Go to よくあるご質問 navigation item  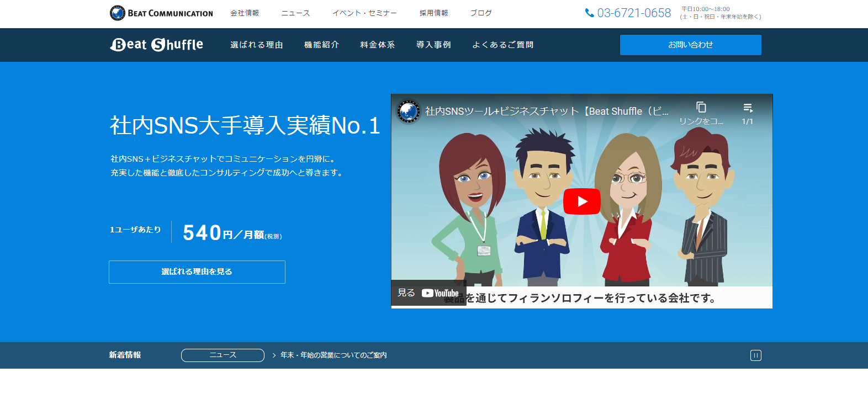(x=503, y=45)
